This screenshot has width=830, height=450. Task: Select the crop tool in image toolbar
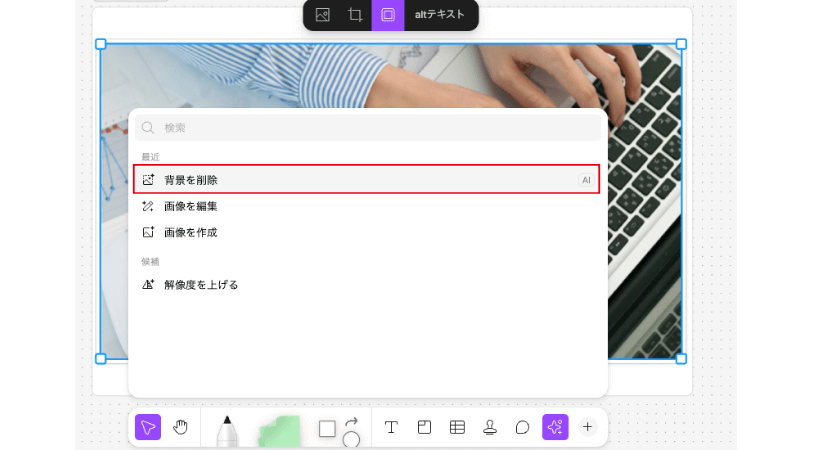[355, 15]
